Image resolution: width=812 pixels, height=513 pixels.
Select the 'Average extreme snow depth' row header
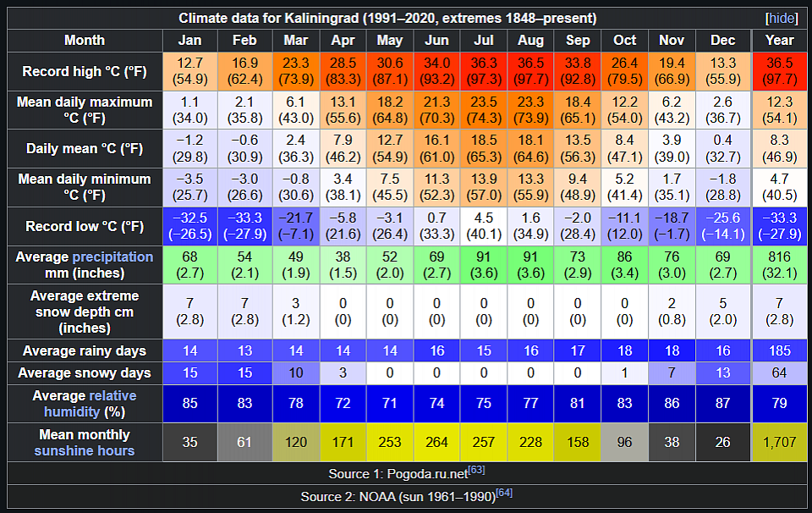pos(85,312)
